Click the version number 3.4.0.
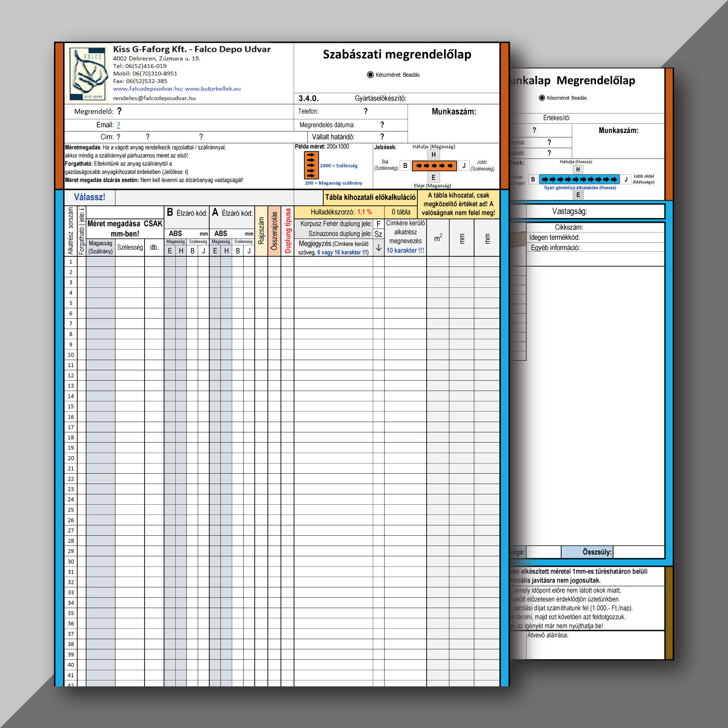The height and width of the screenshot is (728, 728). pyautogui.click(x=309, y=98)
